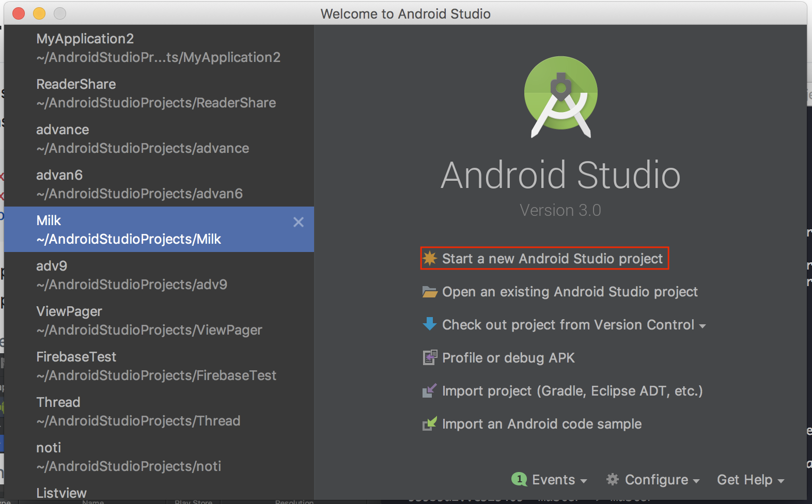
Task: Click the Import Android code sample icon
Action: tap(430, 423)
